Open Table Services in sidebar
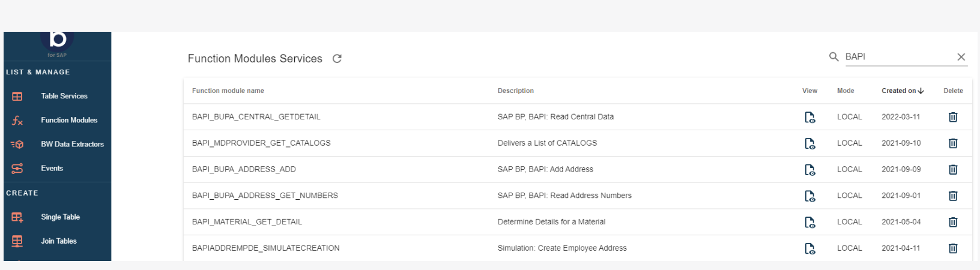Screen dimensions: 980x270 tap(64, 96)
